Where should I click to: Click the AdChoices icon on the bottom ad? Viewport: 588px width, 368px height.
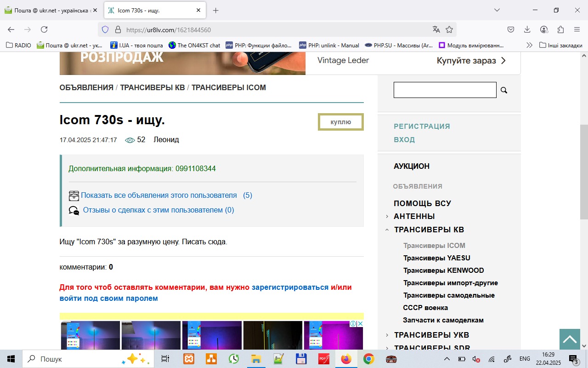click(353, 324)
